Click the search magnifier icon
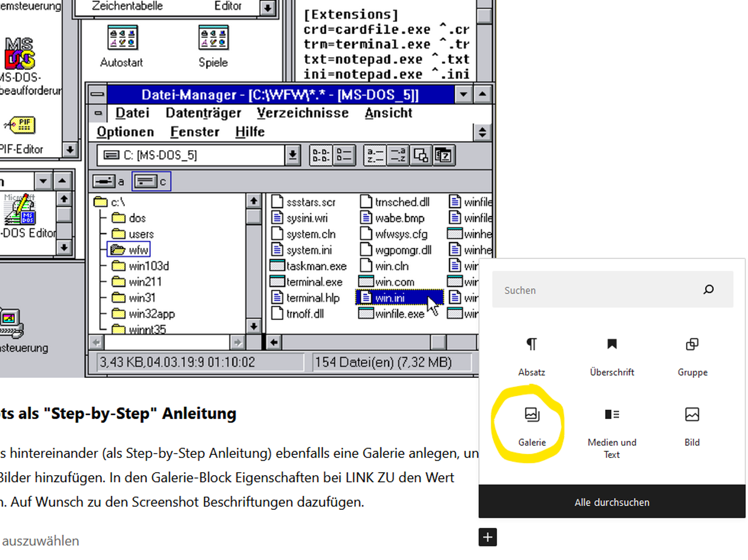The image size is (748, 560). point(708,290)
